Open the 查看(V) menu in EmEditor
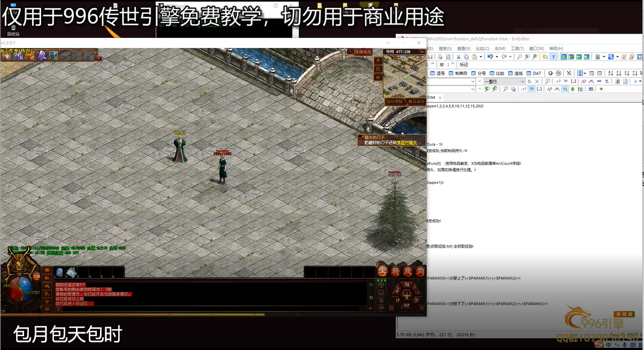Image resolution: width=644 pixels, height=350 pixels. coord(464,49)
